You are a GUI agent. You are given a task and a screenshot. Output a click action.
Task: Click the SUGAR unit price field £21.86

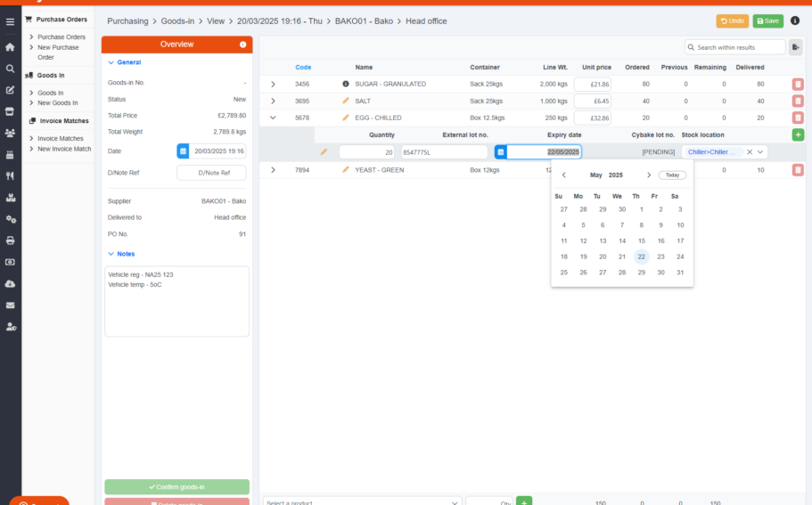(593, 84)
